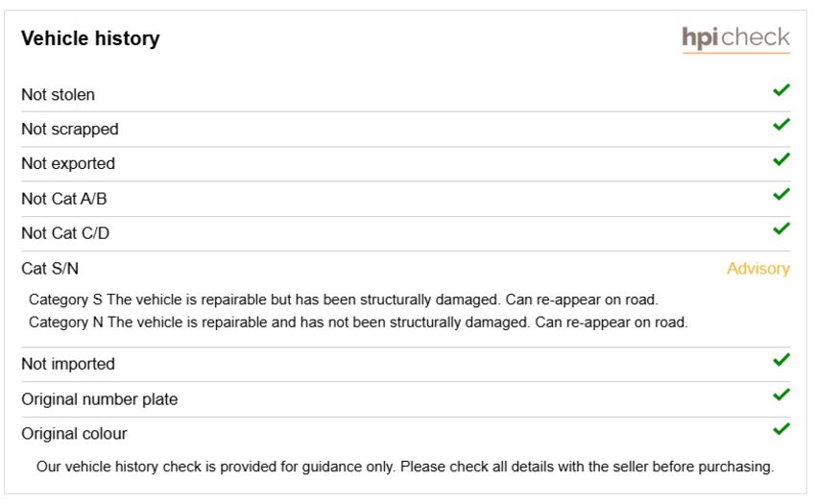Click the Category S description text

(344, 300)
